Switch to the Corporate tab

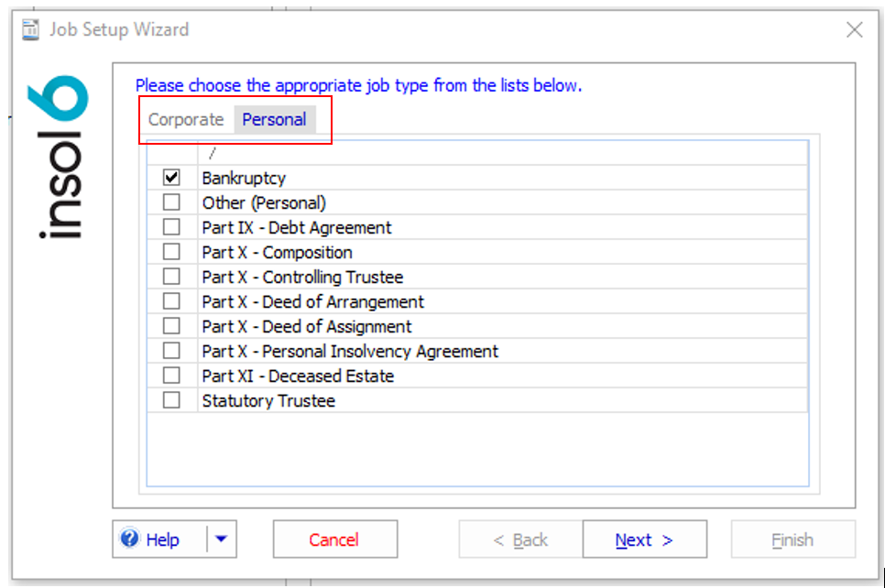186,120
